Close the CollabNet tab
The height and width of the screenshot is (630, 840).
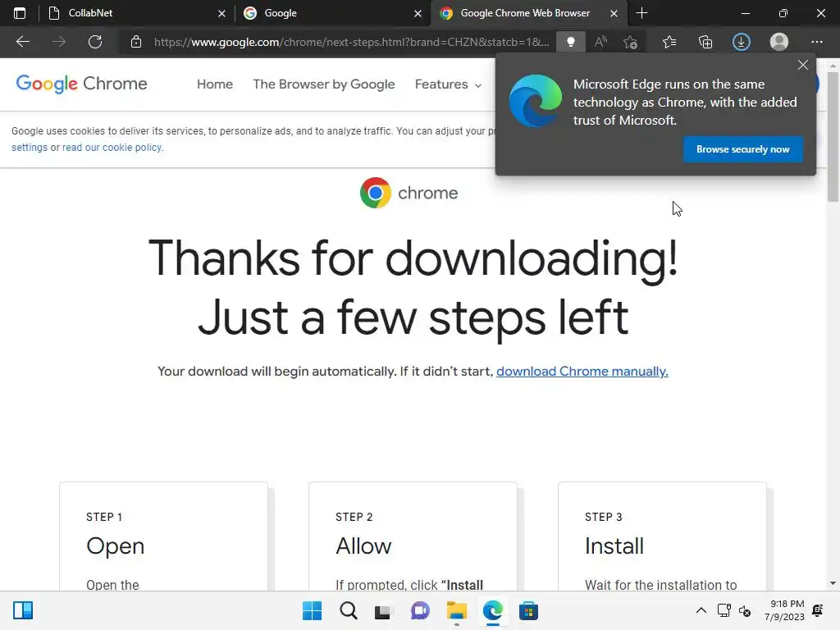pyautogui.click(x=221, y=13)
